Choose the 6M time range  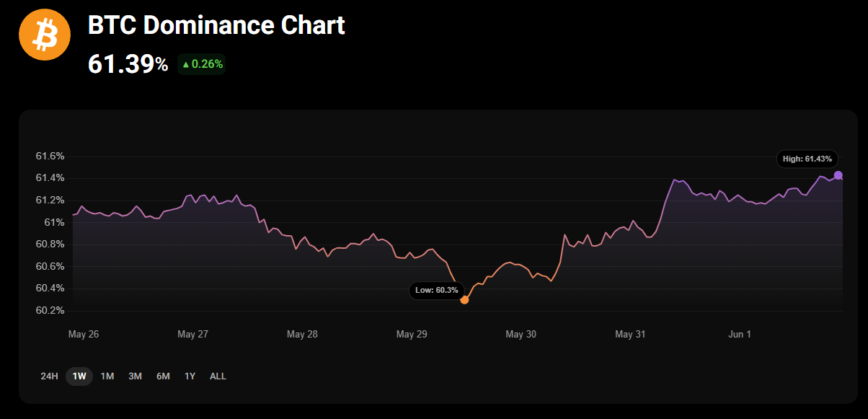coord(163,376)
